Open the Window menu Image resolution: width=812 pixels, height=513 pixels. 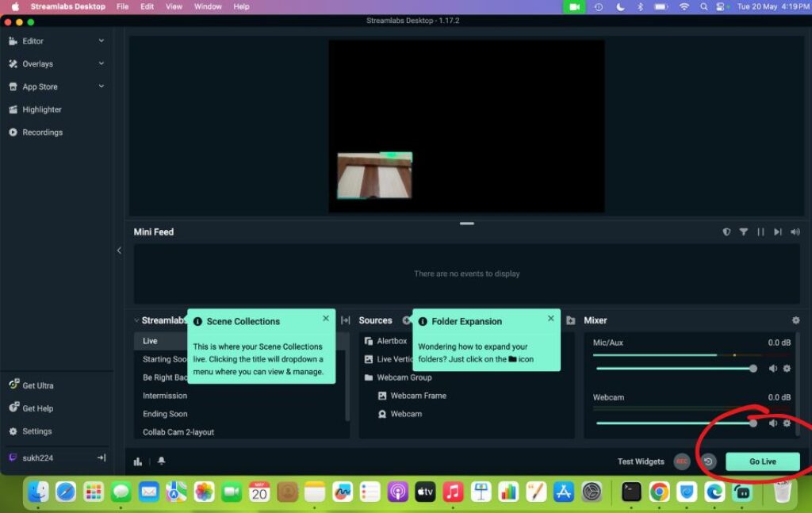(208, 6)
